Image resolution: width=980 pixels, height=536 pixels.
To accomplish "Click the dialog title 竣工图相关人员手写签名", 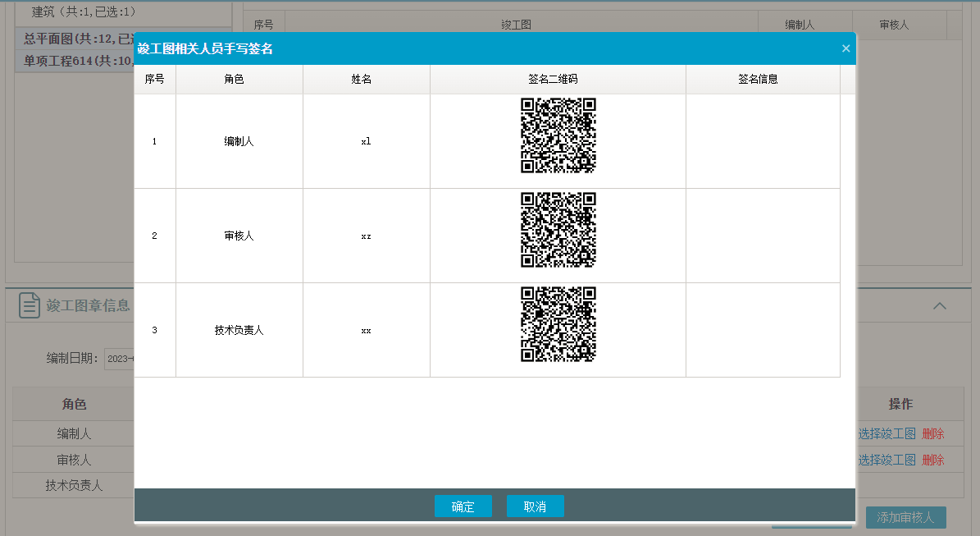I will (205, 48).
